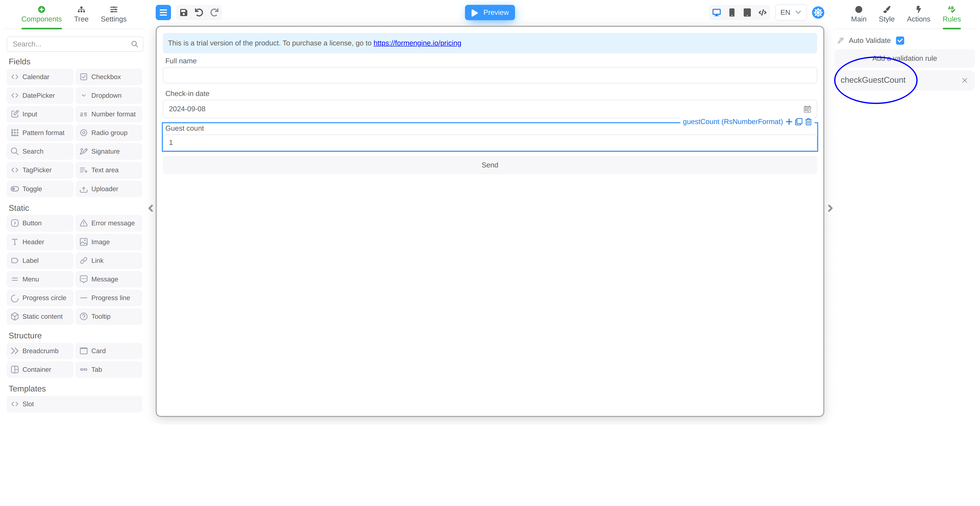This screenshot has height=506, width=980.
Task: Check the Auto Validate switch on Rules panel
Action: tap(901, 40)
